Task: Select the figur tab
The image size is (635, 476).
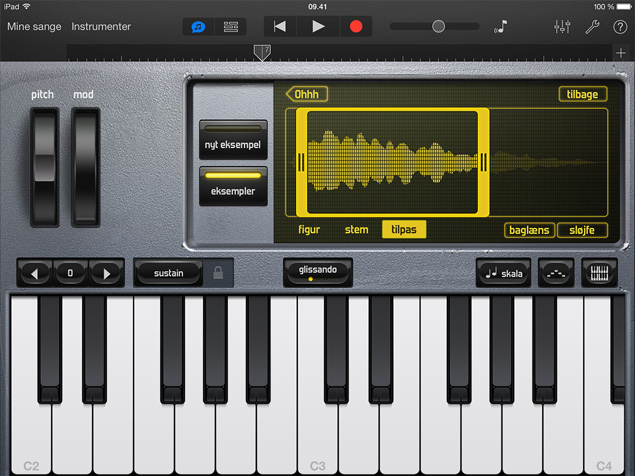Action: (309, 230)
